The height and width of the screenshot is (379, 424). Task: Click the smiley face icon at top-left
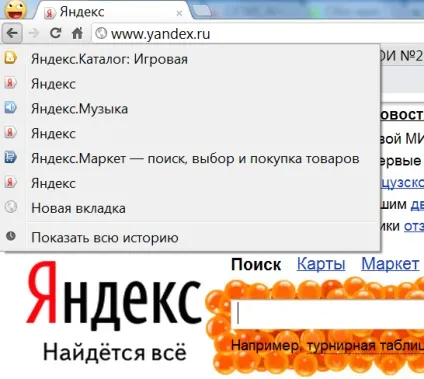(x=15, y=9)
